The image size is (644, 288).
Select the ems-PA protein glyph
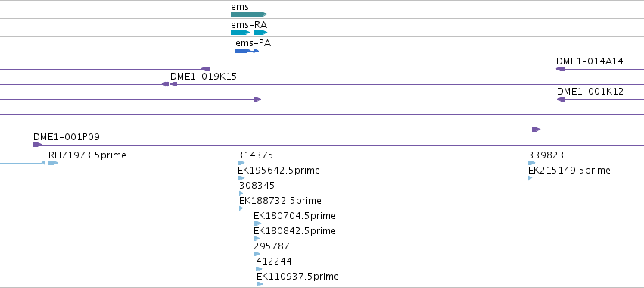[x=247, y=51]
